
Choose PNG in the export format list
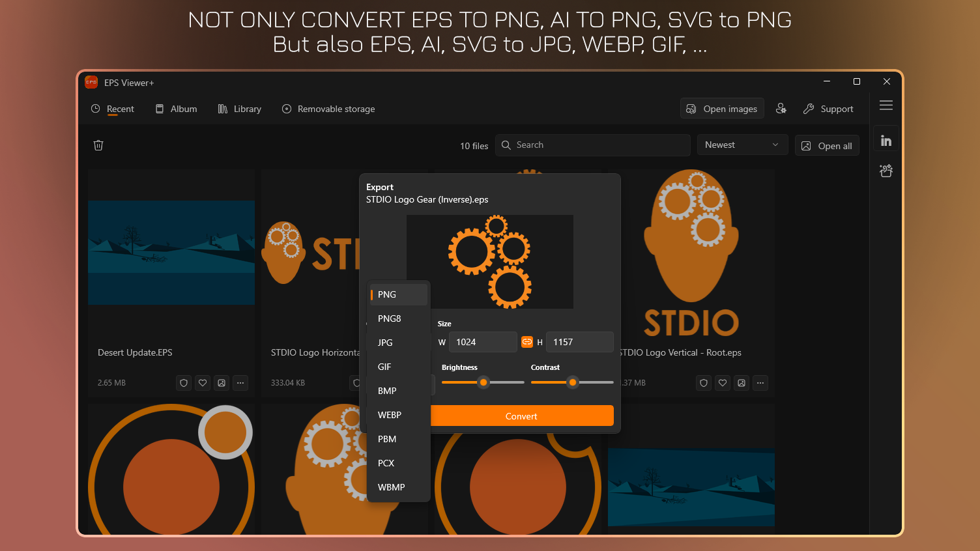click(x=399, y=294)
